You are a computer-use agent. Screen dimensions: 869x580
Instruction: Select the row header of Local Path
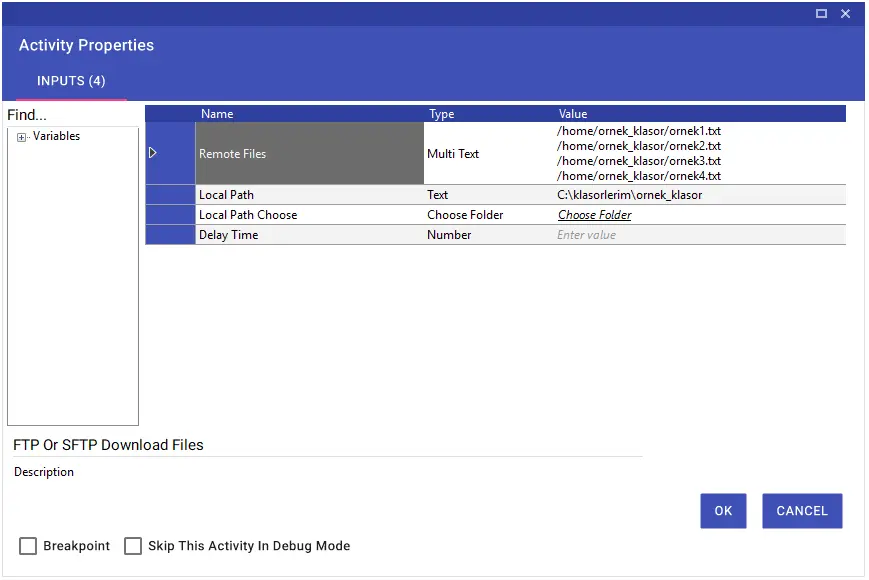click(170, 195)
